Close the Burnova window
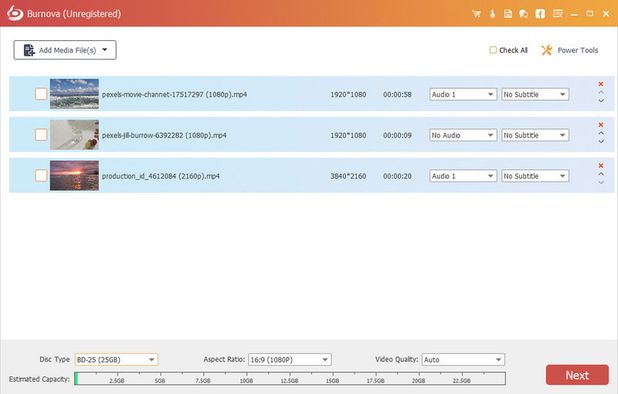 coord(606,14)
